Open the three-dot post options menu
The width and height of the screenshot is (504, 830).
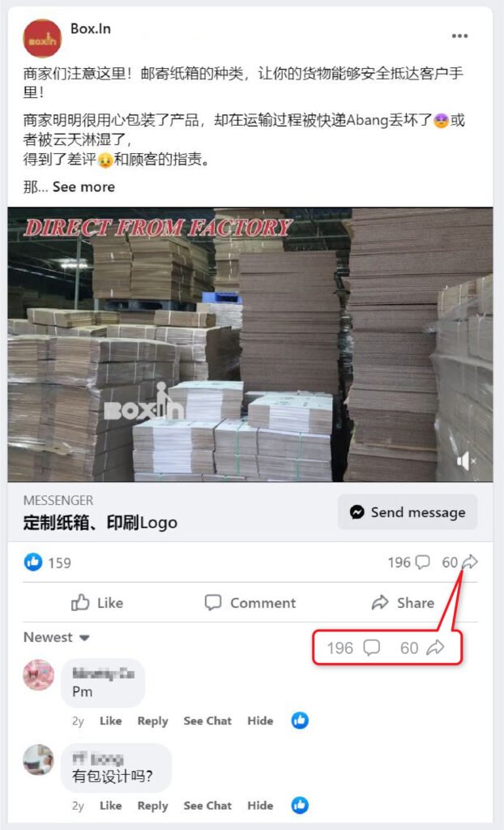pos(459,36)
